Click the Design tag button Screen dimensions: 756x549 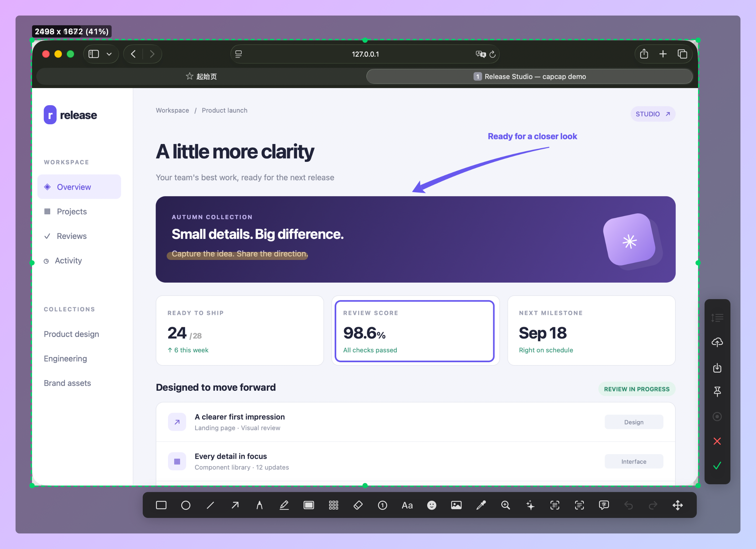coord(634,422)
